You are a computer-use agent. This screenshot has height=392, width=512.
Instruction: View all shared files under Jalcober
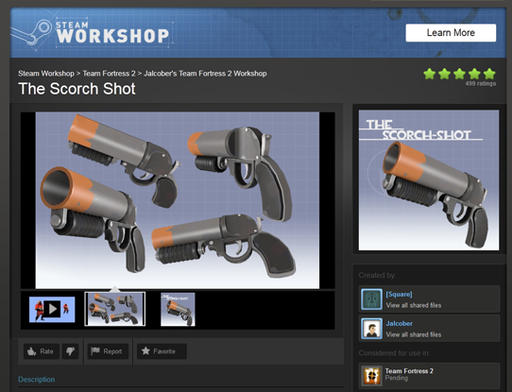click(413, 335)
